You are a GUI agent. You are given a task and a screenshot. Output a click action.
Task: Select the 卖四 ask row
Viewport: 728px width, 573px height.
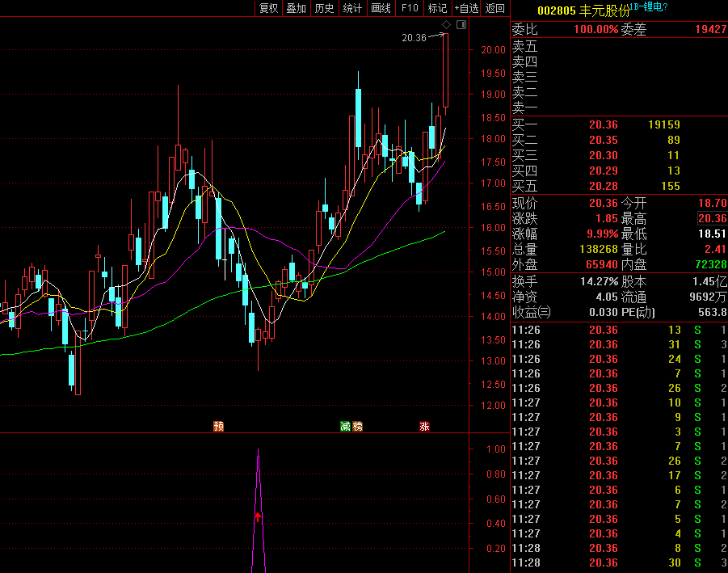coord(619,61)
